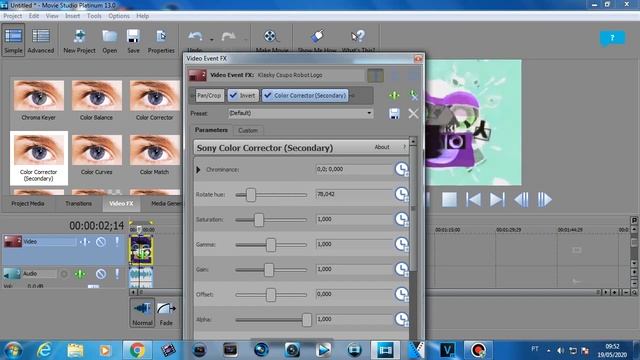Image resolution: width=640 pixels, height=360 pixels.
Task: Undo the last action
Action: tap(195, 38)
